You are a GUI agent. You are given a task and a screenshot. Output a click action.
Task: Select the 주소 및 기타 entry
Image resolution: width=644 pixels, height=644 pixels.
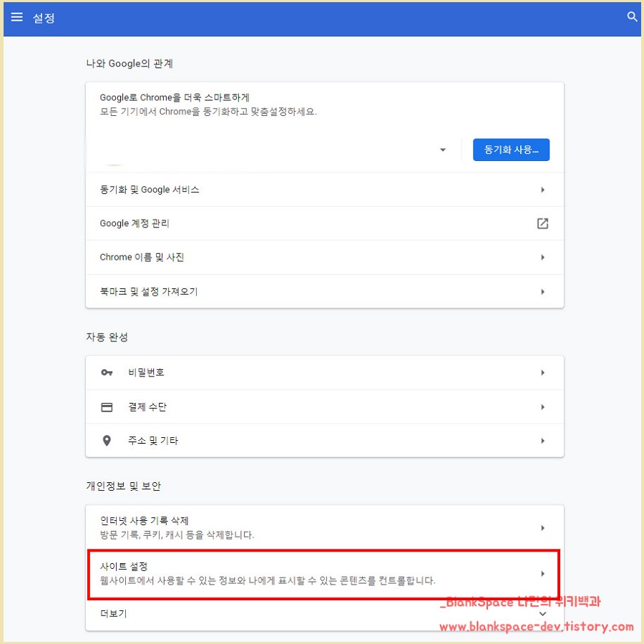coord(324,441)
